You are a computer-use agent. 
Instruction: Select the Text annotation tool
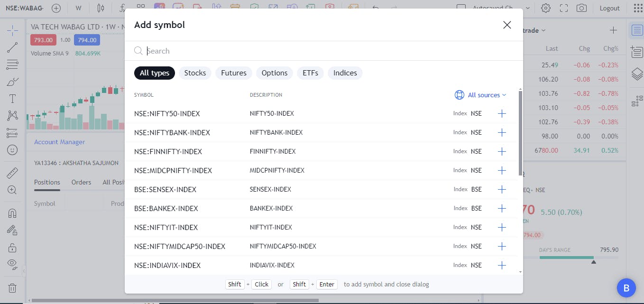[x=12, y=99]
